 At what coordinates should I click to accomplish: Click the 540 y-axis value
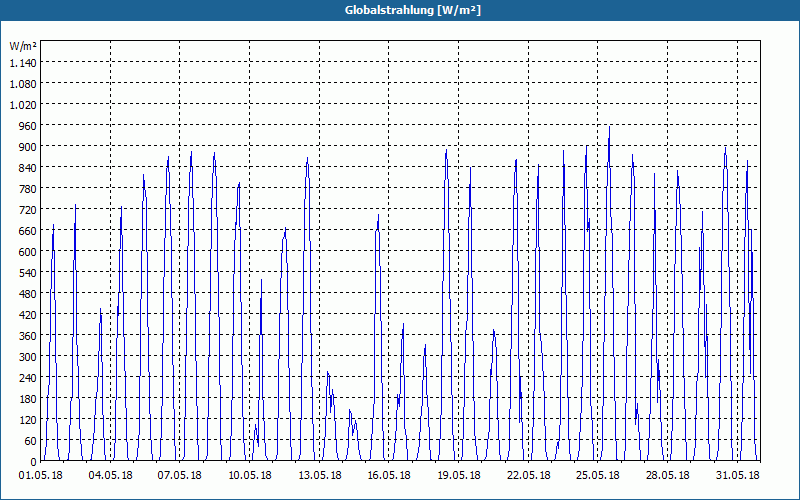[x=28, y=272]
